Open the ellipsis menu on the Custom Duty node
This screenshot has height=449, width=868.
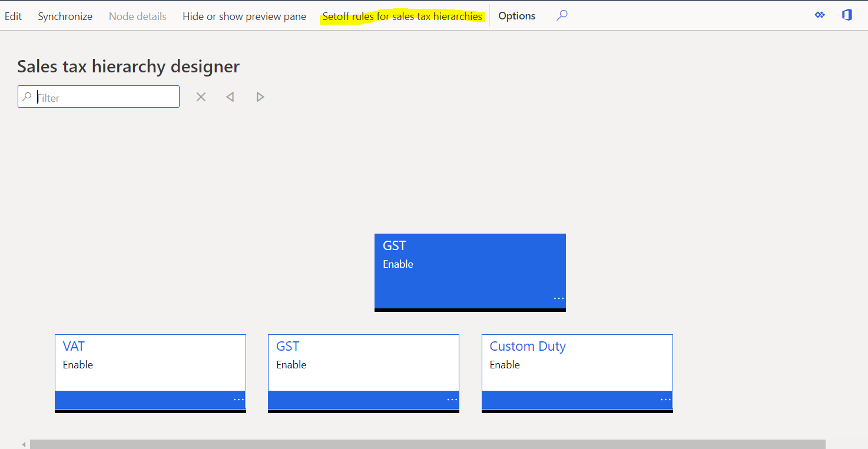664,399
